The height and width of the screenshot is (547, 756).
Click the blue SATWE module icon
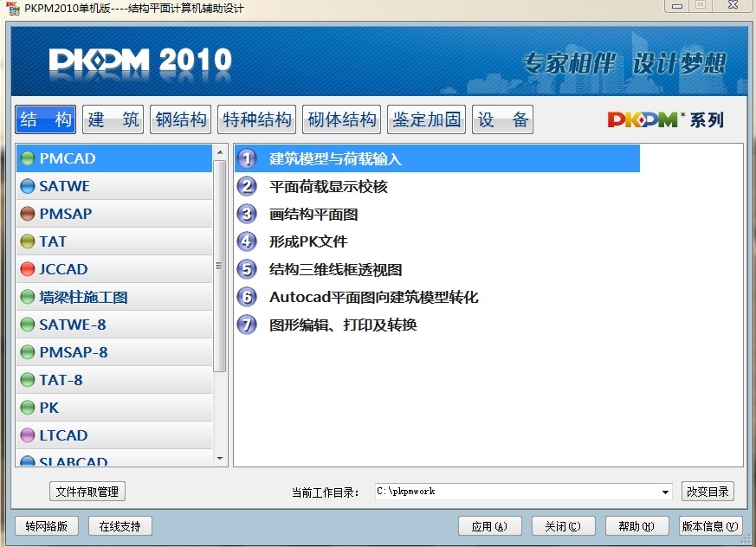pos(28,186)
